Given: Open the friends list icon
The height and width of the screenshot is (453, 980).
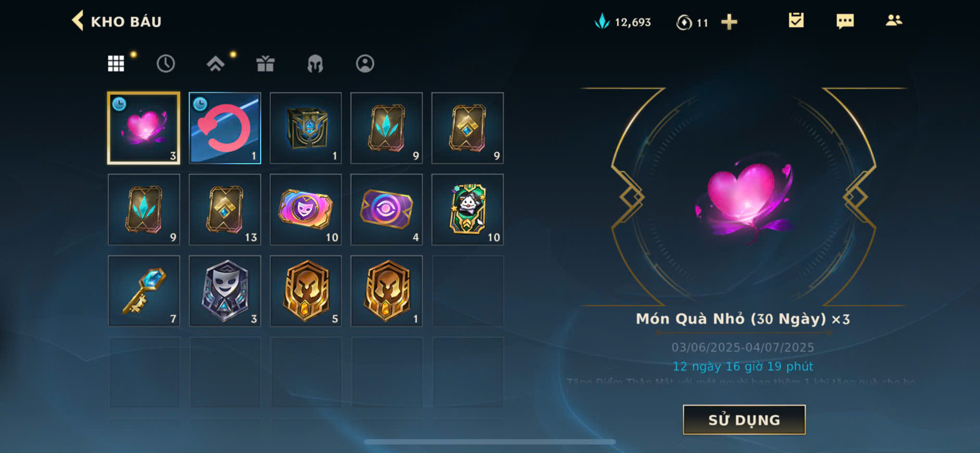Looking at the screenshot, I should point(894,21).
